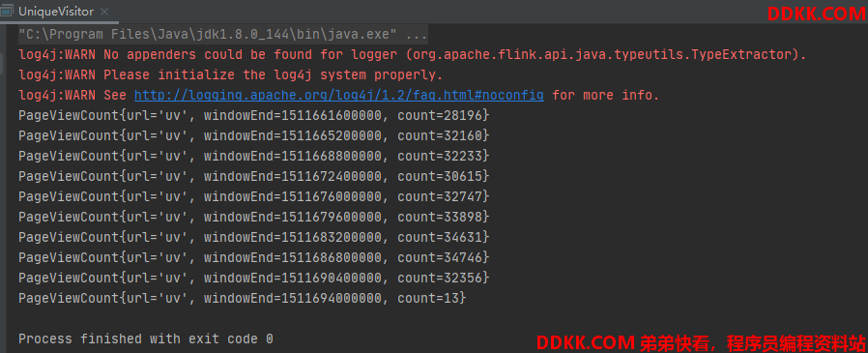This screenshot has width=868, height=353.
Task: Click the output line with count=34631
Action: coord(254,237)
